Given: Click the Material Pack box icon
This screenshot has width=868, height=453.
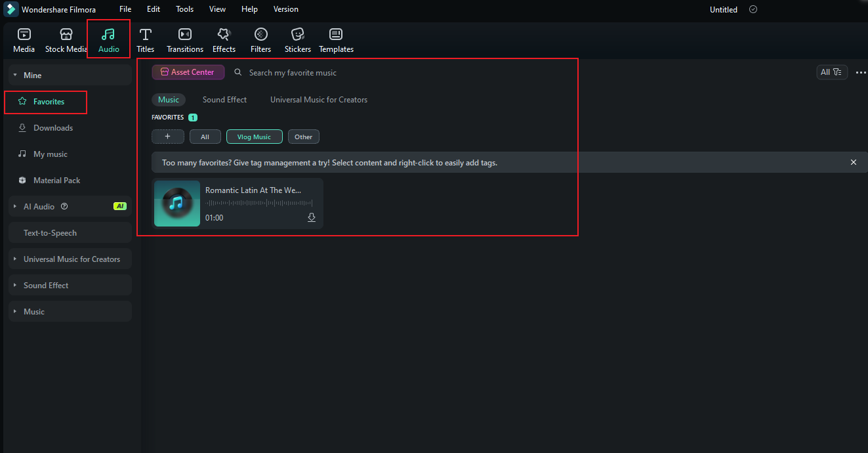Looking at the screenshot, I should [x=22, y=180].
